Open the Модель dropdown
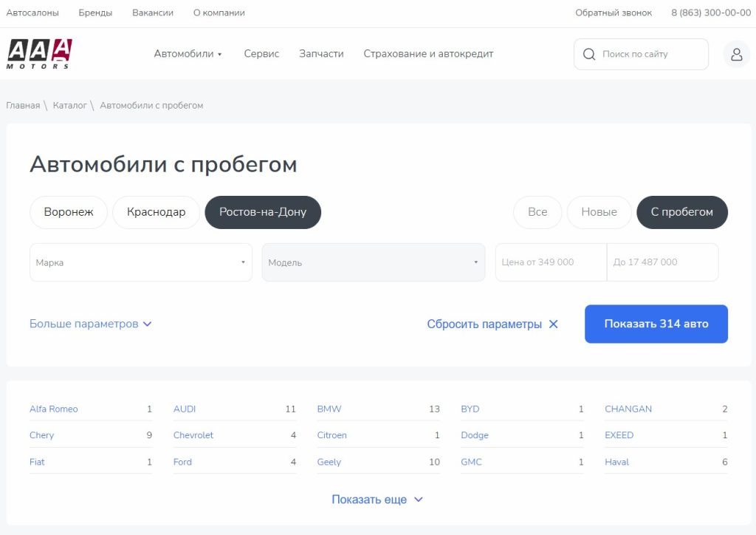The height and width of the screenshot is (535, 756). tap(373, 262)
